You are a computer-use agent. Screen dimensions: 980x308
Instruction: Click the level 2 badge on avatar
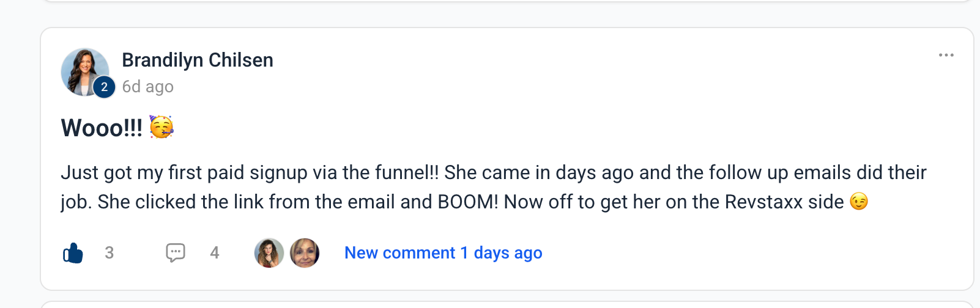click(x=104, y=87)
